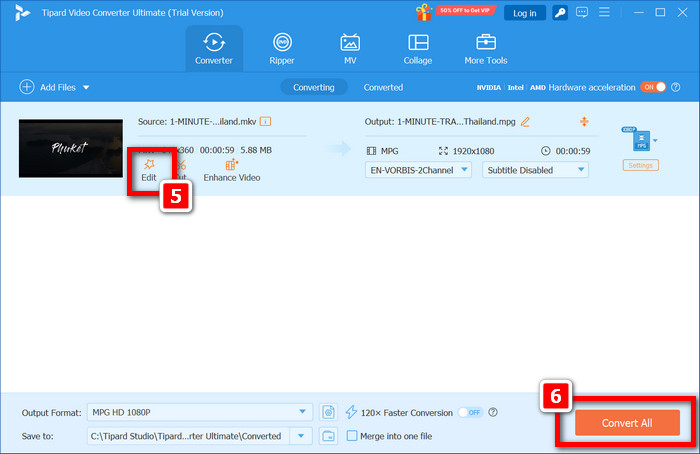Open the audio track EN-VORBIS-2Channel dropdown

tap(418, 170)
